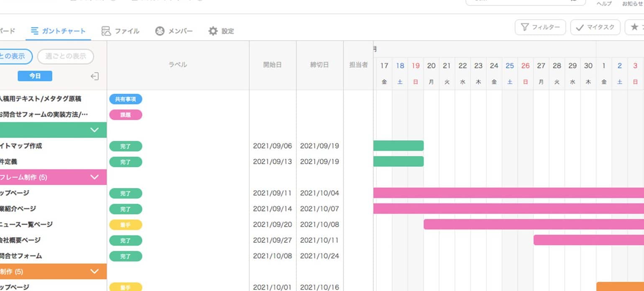644x291 pixels.
Task: Select the daily display toggle on left
Action: (15, 56)
